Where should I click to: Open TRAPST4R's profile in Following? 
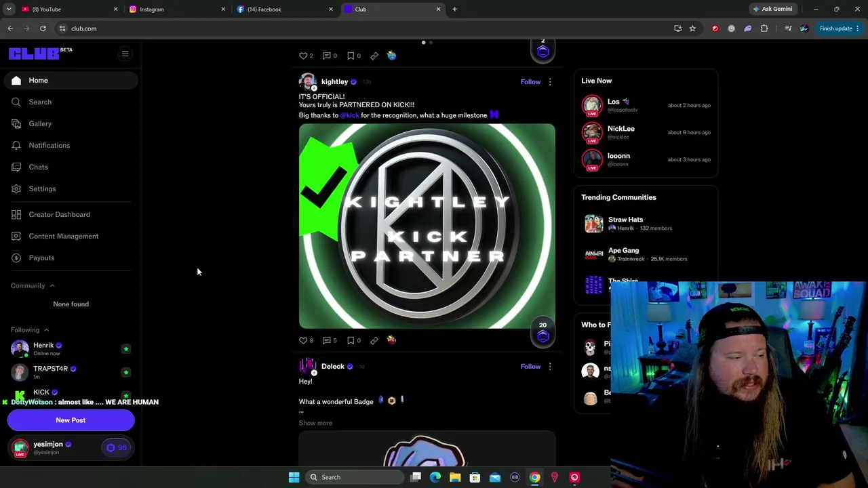[52, 371]
